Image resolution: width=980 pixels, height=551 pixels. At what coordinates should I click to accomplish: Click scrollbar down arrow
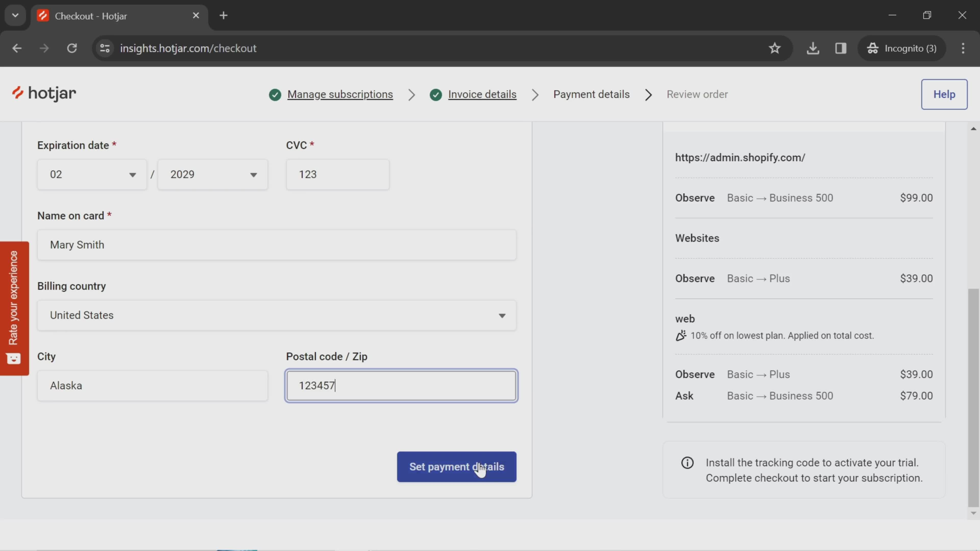coord(973,513)
